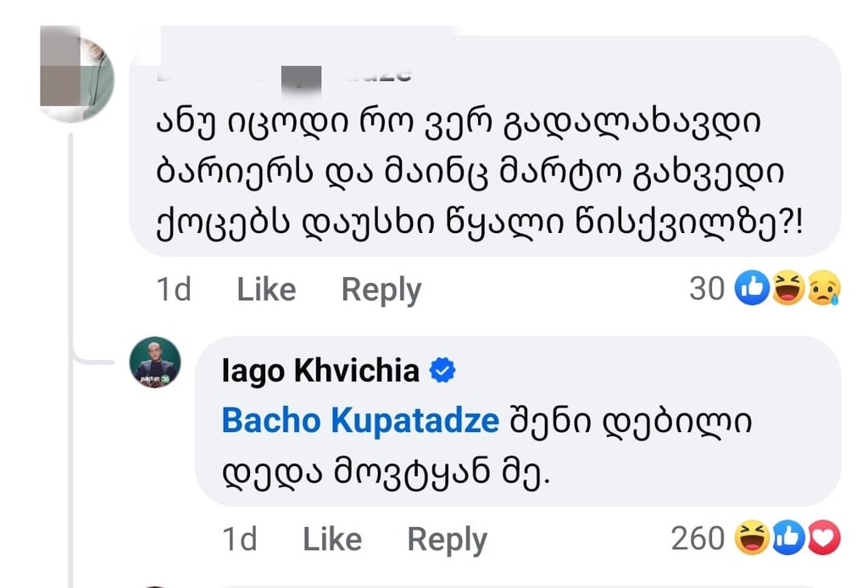Click crying reaction icon on first comment
The width and height of the screenshot is (868, 588).
pyautogui.click(x=822, y=289)
